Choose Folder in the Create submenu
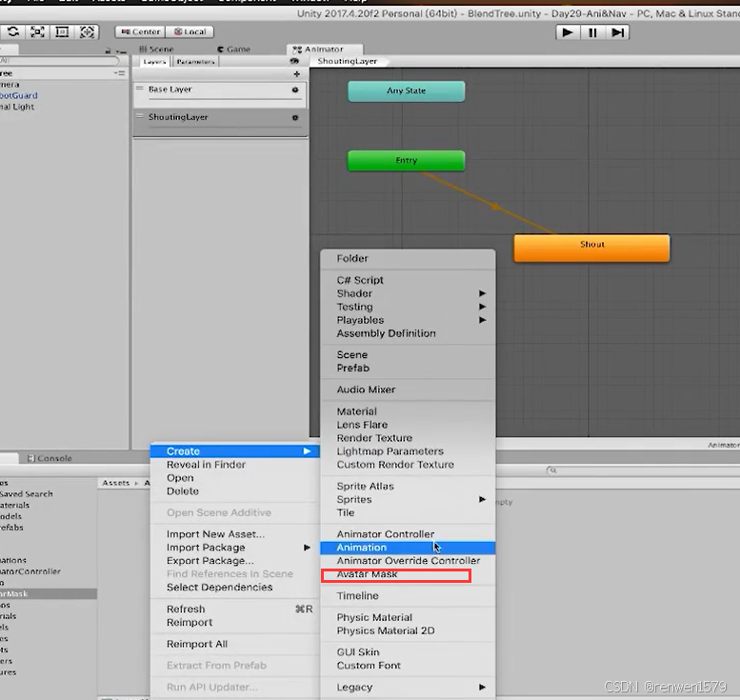This screenshot has width=740, height=700. (x=408, y=258)
